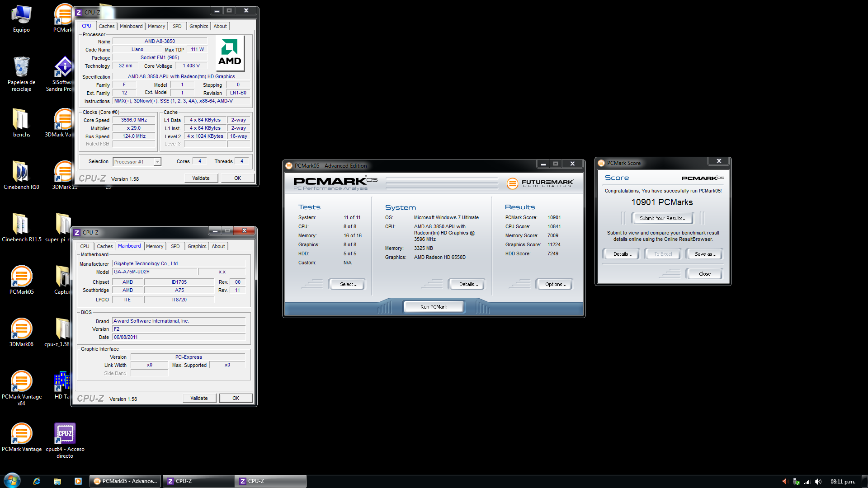Switch to CPU tab in bottom CPU-Z
The image size is (868, 488).
point(85,246)
